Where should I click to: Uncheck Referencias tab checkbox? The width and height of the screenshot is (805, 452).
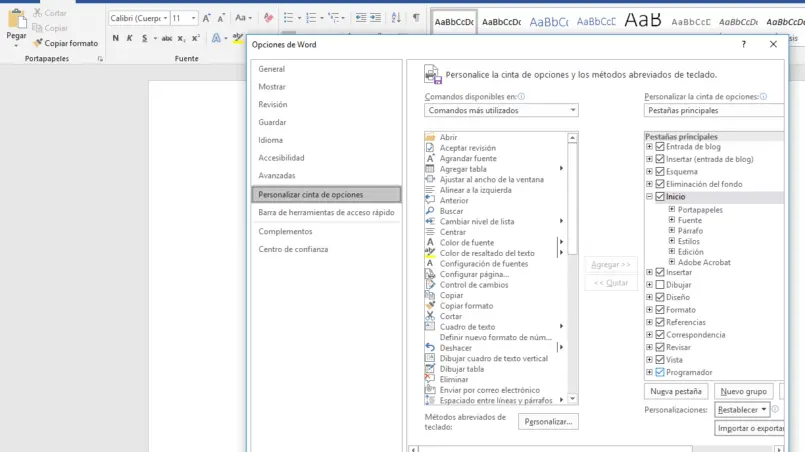coord(660,322)
